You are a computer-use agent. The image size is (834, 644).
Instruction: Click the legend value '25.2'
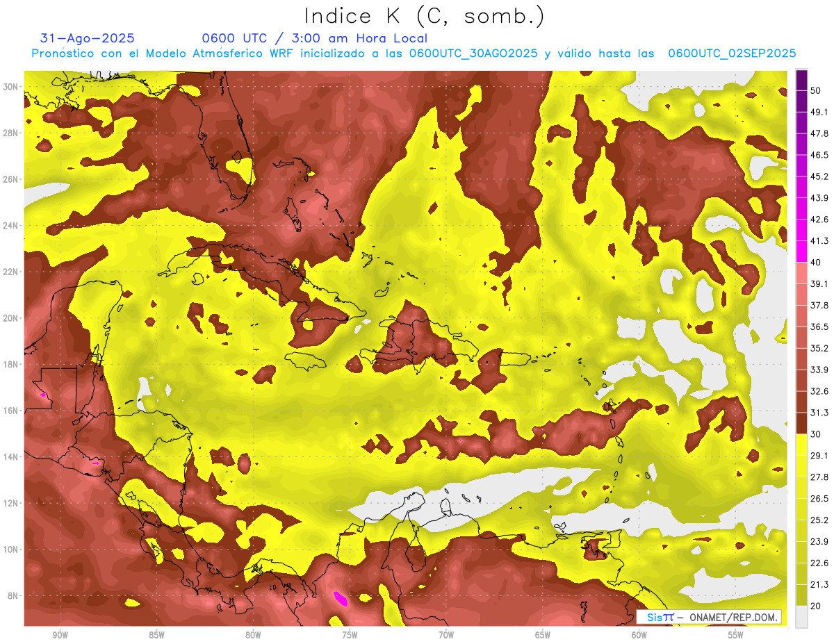coord(819,520)
